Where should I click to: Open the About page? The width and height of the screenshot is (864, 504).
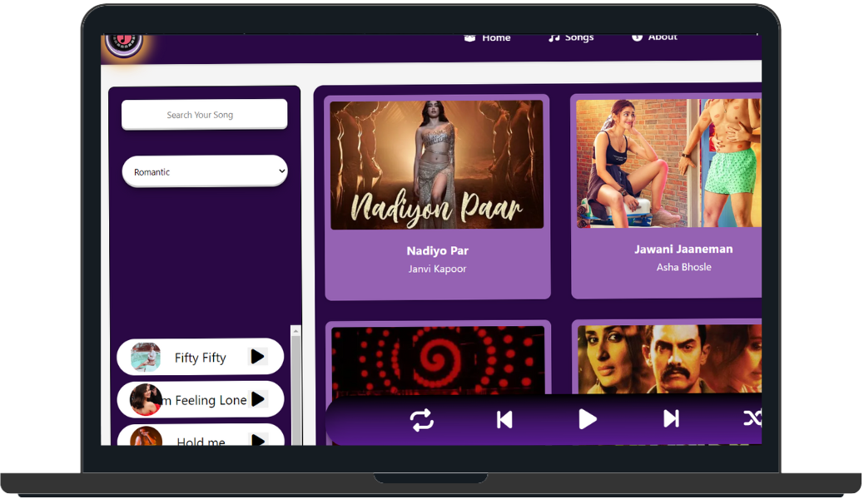click(x=654, y=37)
